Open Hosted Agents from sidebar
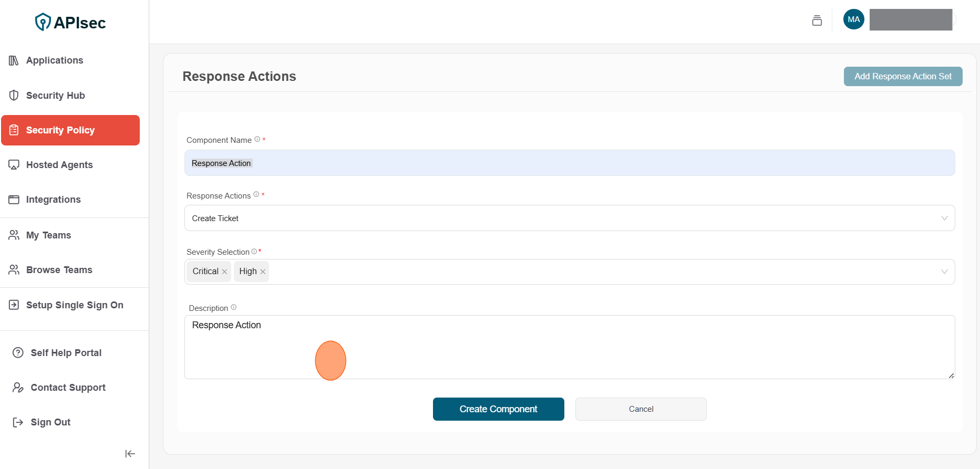Screen dimensions: 980x469 (59, 165)
